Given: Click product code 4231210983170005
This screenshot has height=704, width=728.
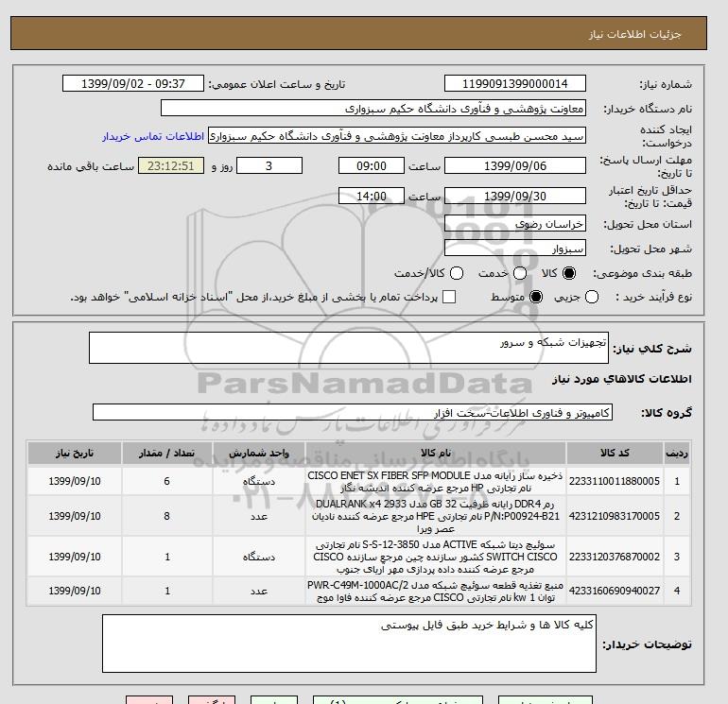Looking at the screenshot, I should (x=615, y=517).
